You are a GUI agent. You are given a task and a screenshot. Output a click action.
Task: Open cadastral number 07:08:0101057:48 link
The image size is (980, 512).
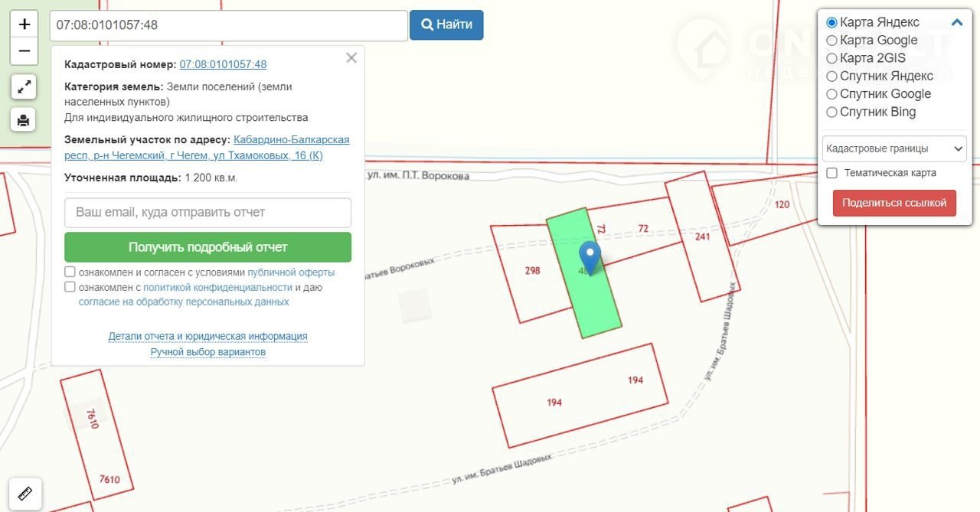click(223, 65)
